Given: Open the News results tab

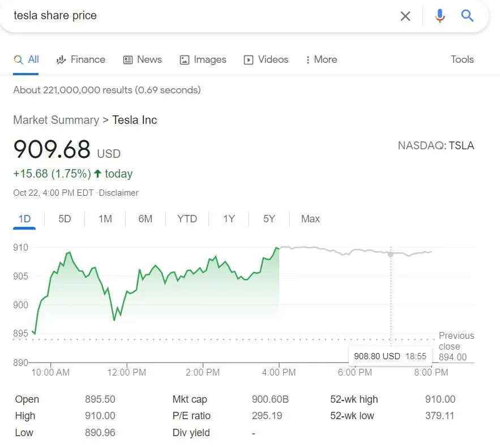Looking at the screenshot, I should coord(143,59).
